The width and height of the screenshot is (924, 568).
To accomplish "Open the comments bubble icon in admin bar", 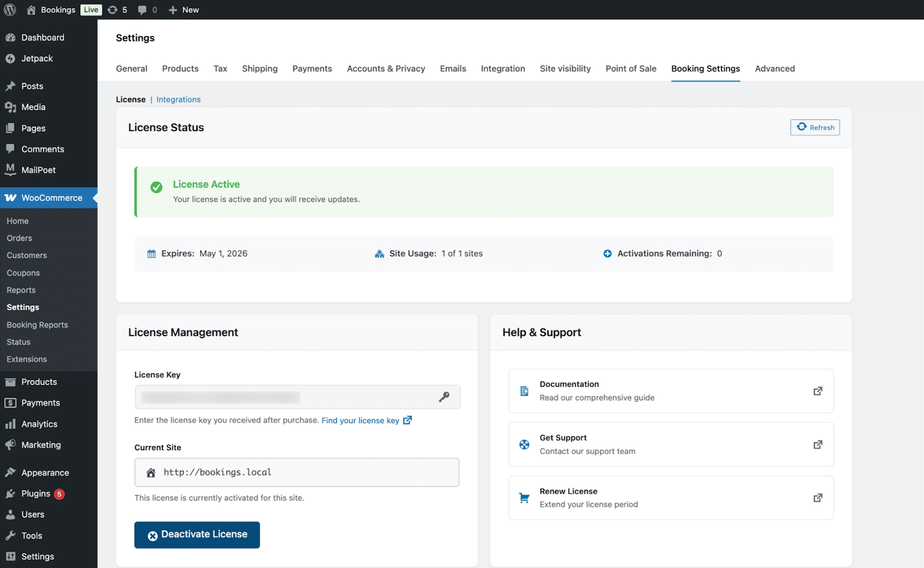I will pos(142,10).
